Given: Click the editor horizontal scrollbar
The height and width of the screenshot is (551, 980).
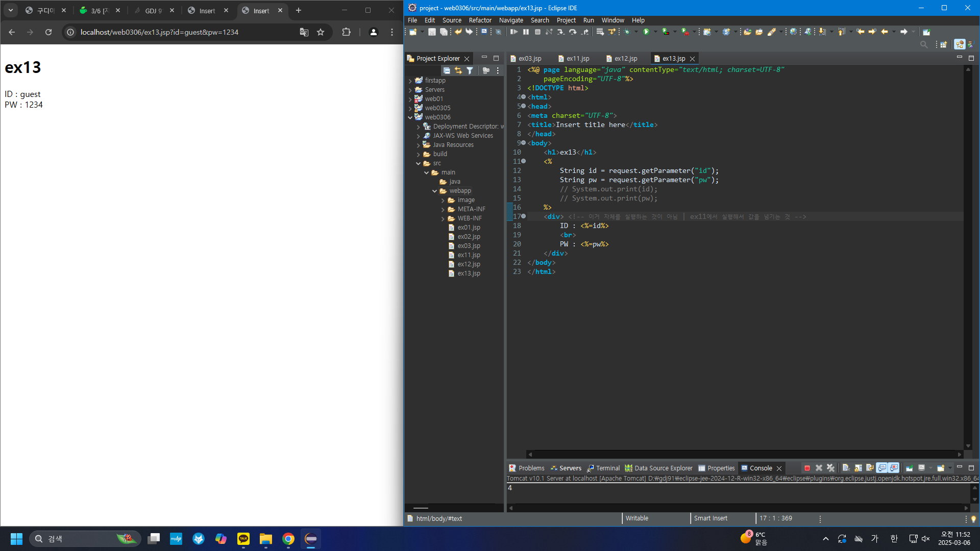Looking at the screenshot, I should pos(744,454).
